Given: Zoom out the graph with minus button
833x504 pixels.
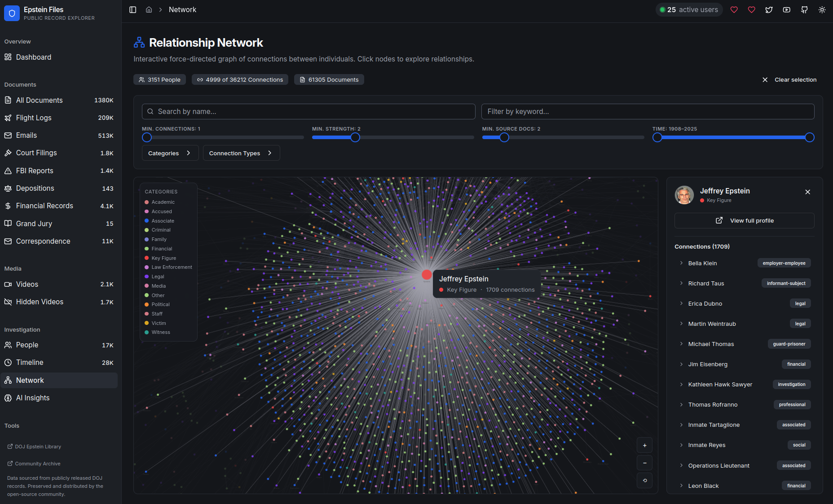Looking at the screenshot, I should pos(644,463).
